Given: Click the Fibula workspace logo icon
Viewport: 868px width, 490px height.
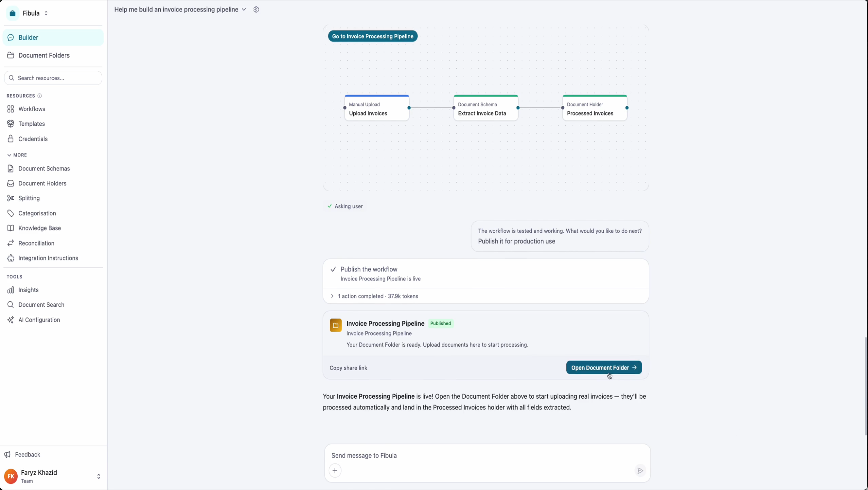Looking at the screenshot, I should pos(13,13).
